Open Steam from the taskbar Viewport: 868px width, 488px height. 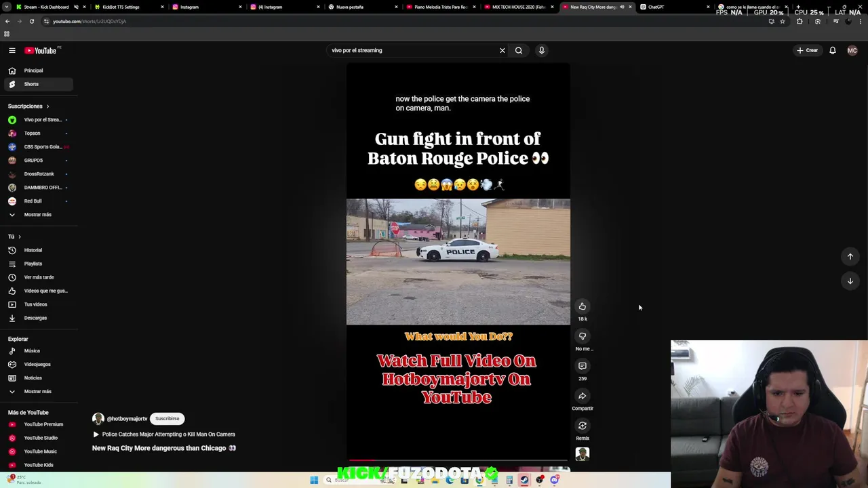(524, 481)
